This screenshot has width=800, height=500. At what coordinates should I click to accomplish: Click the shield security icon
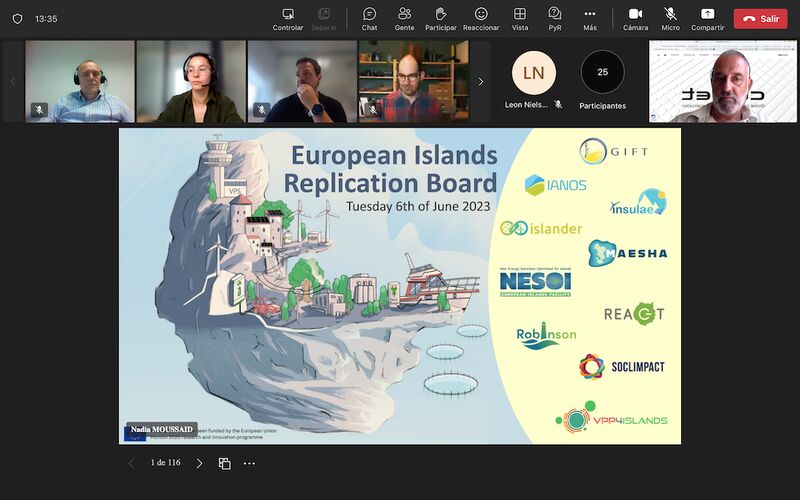coord(17,19)
